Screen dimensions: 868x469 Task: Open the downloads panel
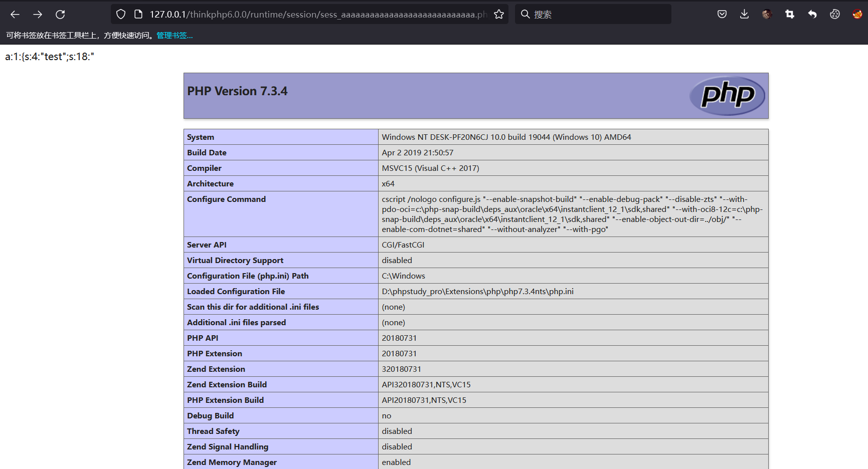point(745,15)
